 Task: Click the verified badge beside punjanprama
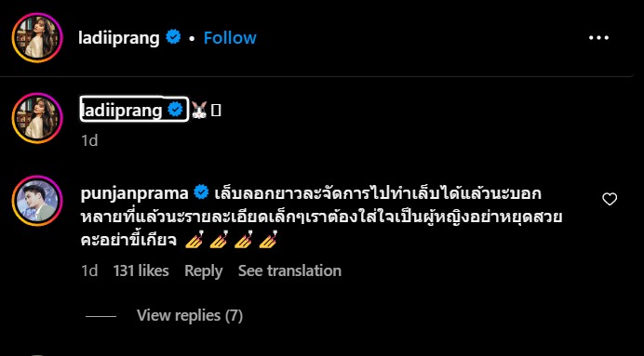pos(201,192)
